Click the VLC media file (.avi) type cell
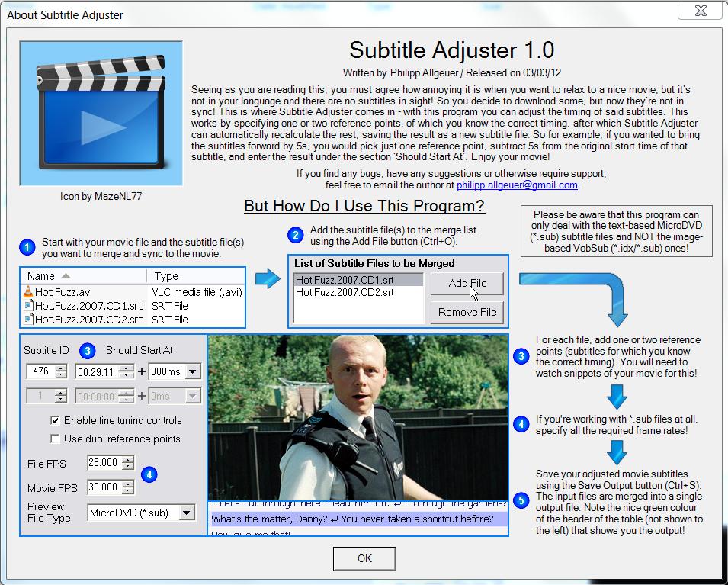The height and width of the screenshot is (585, 728). 197,292
